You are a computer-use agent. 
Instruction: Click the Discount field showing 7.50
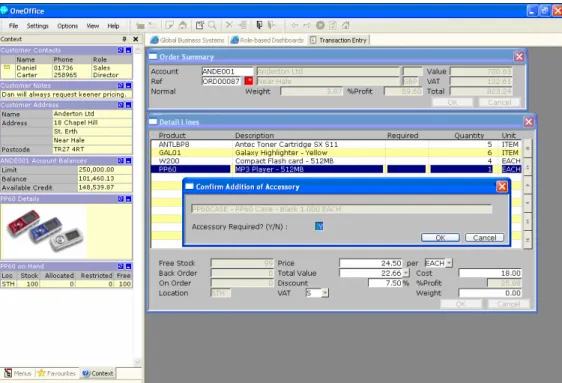[385, 283]
